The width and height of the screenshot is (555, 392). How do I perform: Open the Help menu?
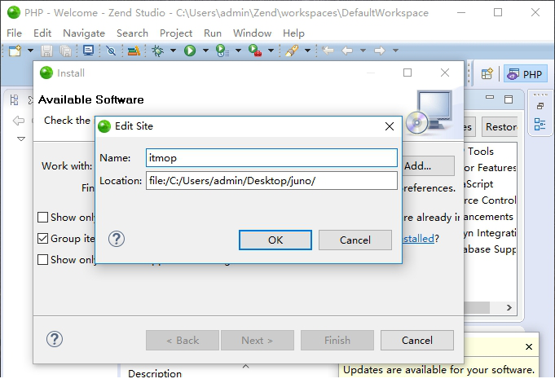pyautogui.click(x=293, y=33)
